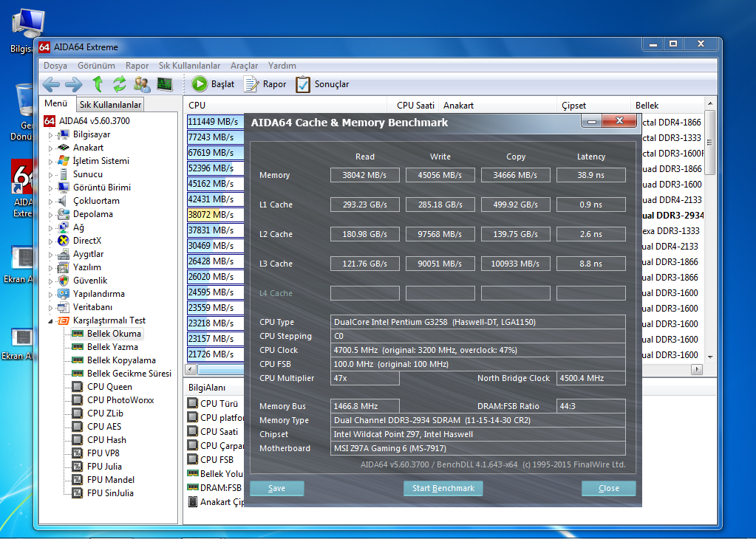The height and width of the screenshot is (539, 756).
Task: Click the L1 Cache Latency value field
Action: [590, 205]
